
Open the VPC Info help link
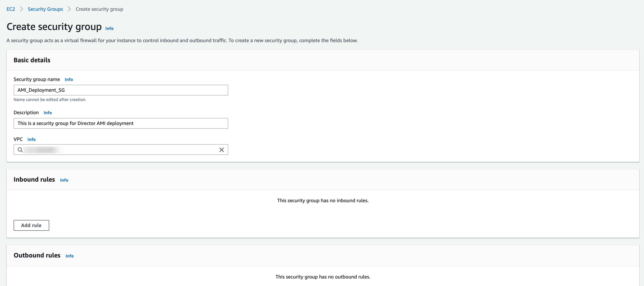pyautogui.click(x=31, y=139)
